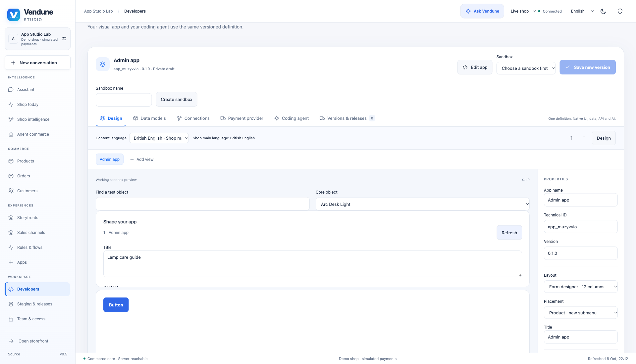
Task: Open Customers in the sidebar
Action: (37, 191)
